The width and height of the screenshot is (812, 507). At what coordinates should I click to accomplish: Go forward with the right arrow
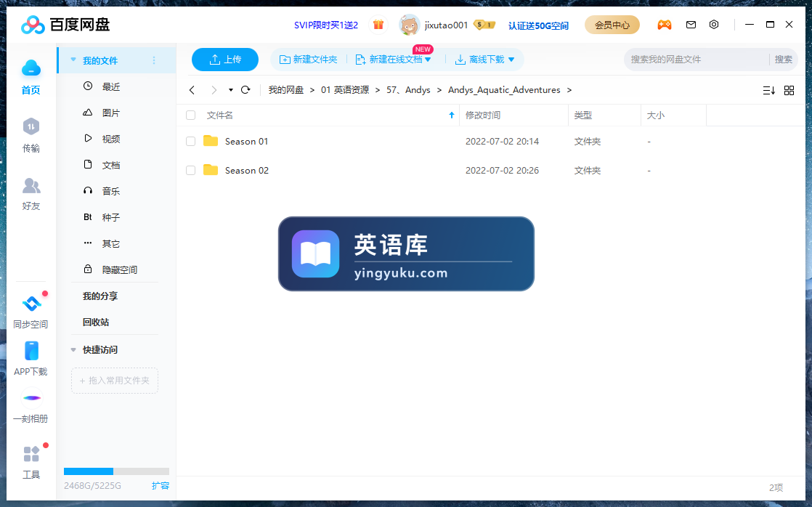pos(214,90)
